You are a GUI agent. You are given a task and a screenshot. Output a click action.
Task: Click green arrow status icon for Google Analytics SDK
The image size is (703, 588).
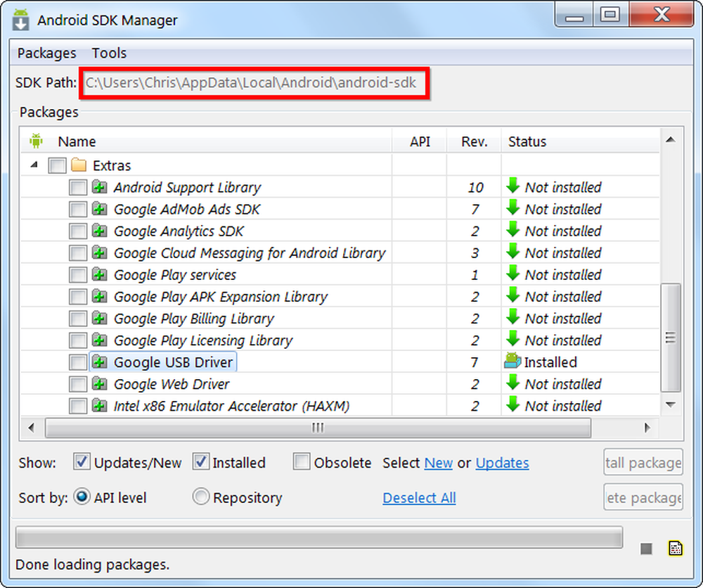[x=513, y=229]
